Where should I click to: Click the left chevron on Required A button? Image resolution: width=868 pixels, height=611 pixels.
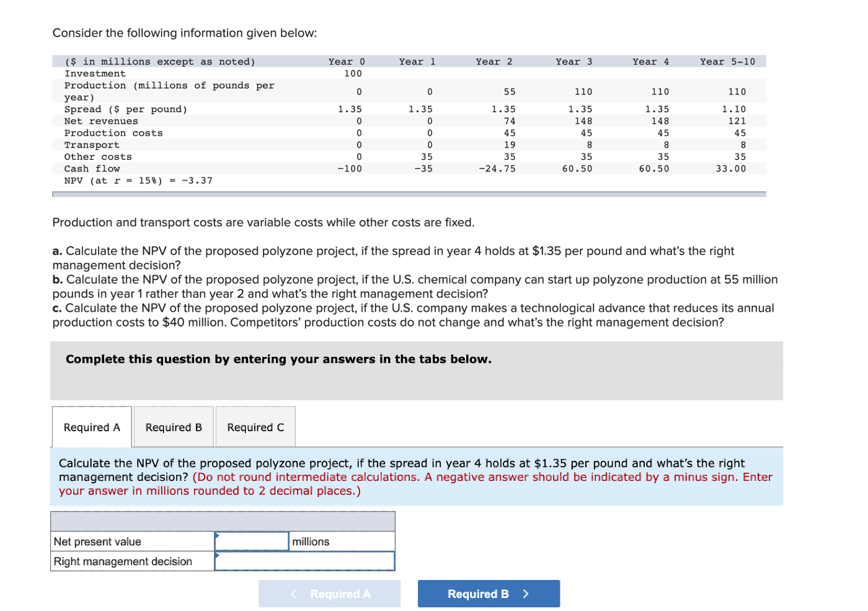[x=294, y=594]
